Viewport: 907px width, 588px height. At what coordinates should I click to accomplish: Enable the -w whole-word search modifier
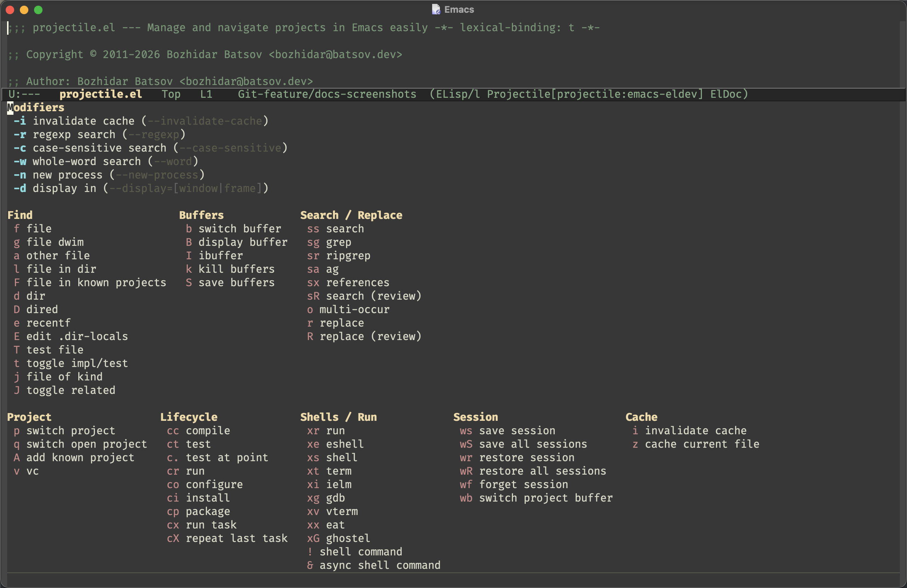pos(106,162)
